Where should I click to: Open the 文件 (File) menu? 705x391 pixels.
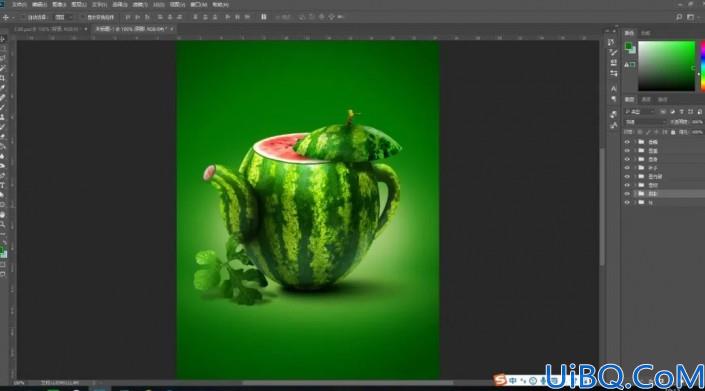point(19,4)
